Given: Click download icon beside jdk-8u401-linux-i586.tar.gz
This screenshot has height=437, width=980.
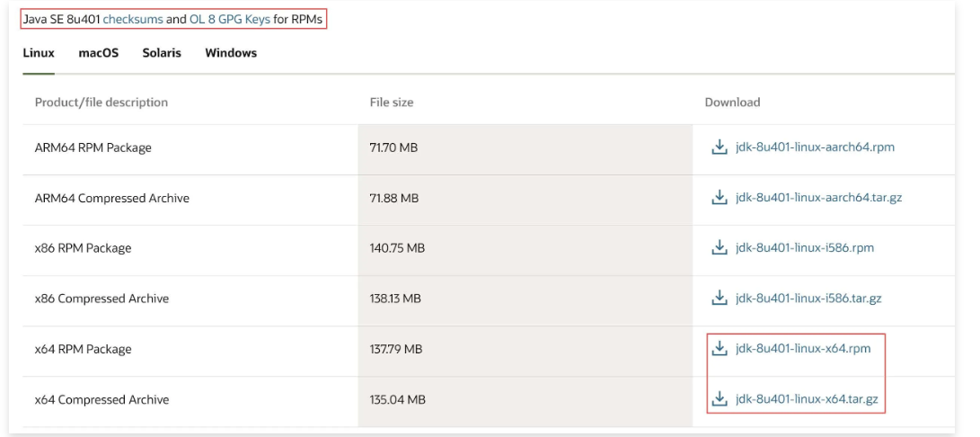Looking at the screenshot, I should [x=719, y=299].
